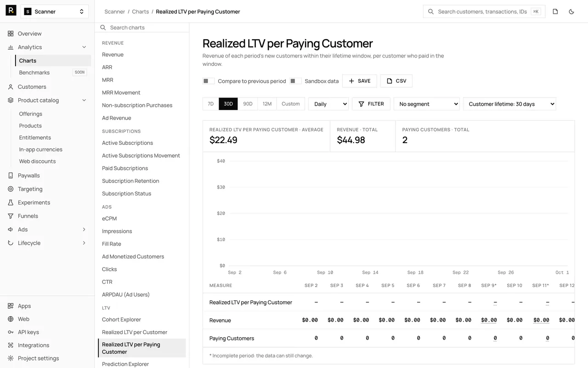Collapse the Product catalog section chevron
Viewport: 588px width, 368px height.
click(x=84, y=100)
